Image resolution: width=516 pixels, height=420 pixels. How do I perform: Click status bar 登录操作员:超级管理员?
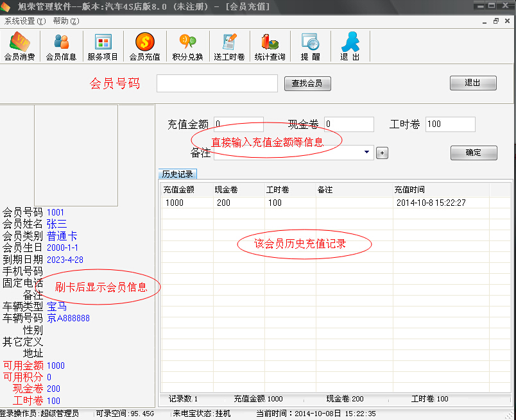pos(40,414)
